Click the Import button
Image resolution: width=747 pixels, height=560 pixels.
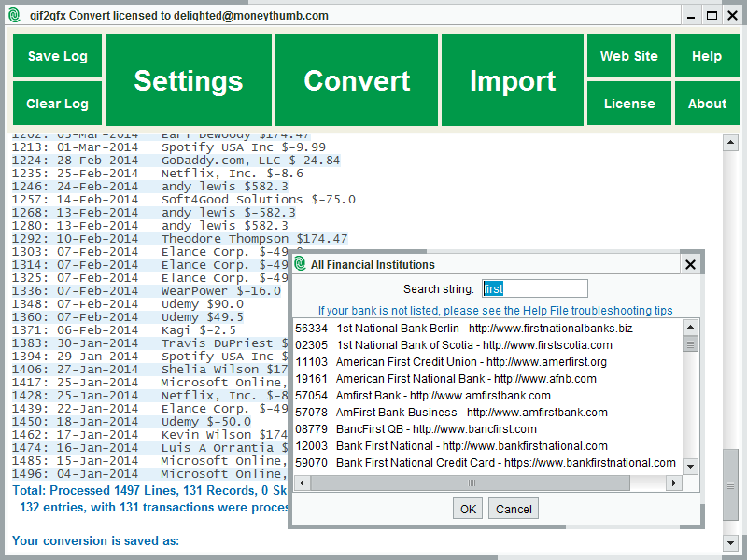click(512, 79)
